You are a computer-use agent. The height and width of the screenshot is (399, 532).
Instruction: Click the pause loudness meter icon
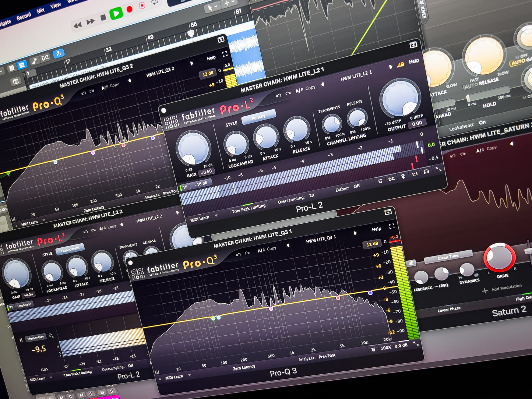pos(21,340)
